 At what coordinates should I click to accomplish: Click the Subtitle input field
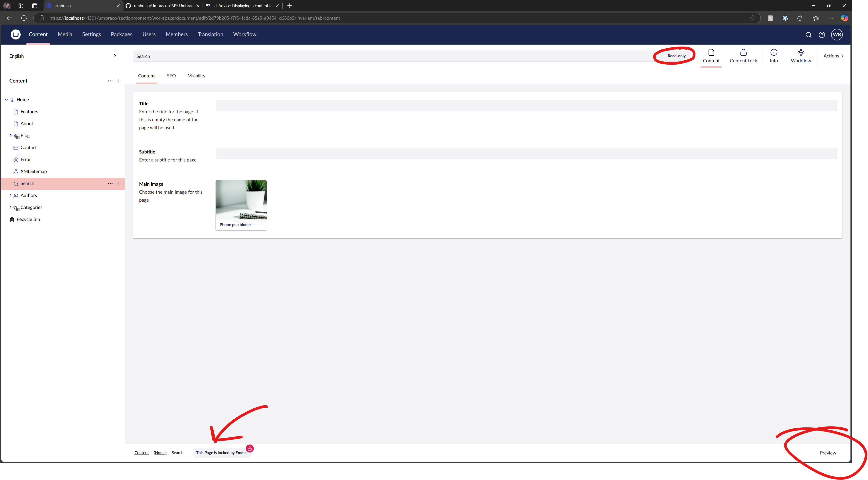[x=526, y=153]
